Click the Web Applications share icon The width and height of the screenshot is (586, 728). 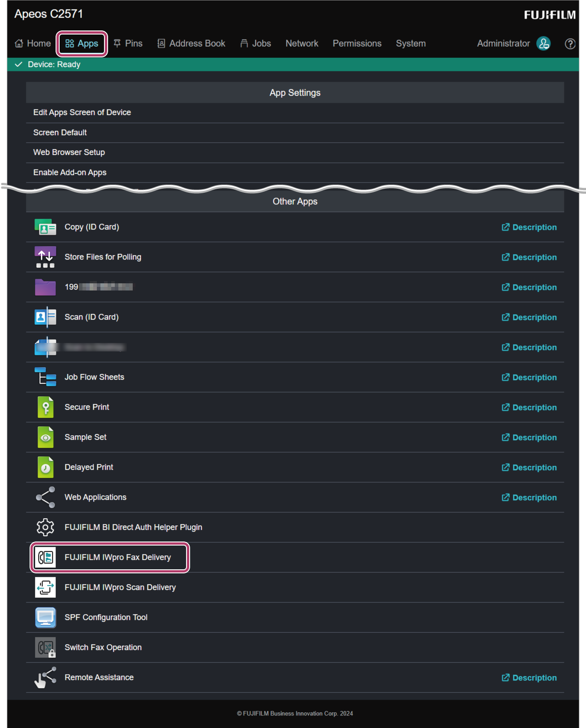(45, 497)
